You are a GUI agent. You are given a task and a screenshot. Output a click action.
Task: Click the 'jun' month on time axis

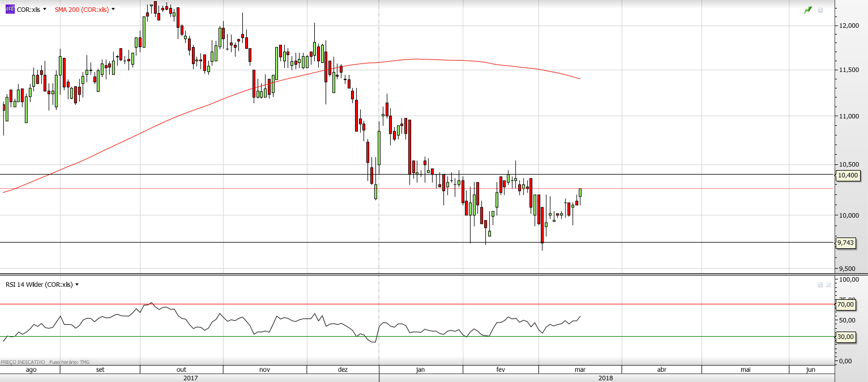[x=810, y=370]
